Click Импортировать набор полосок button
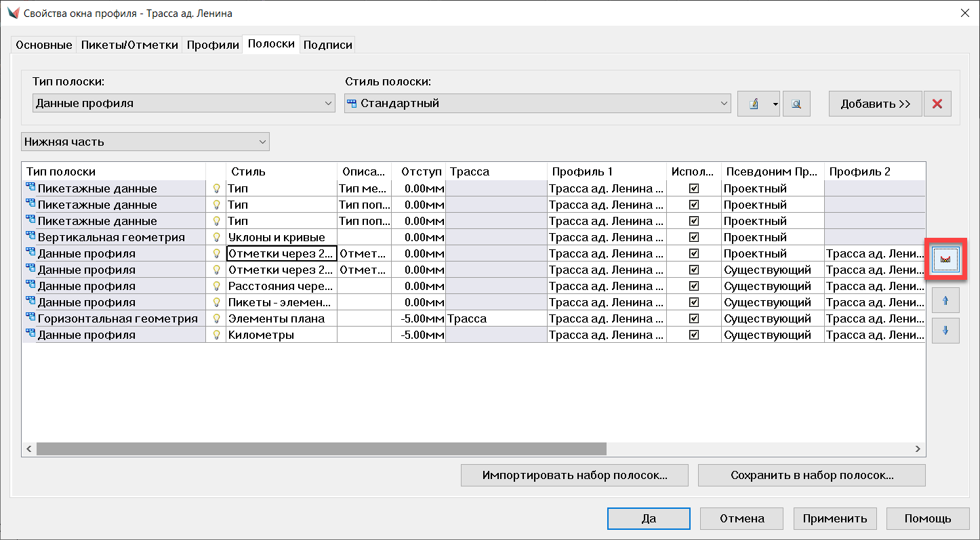Image resolution: width=980 pixels, height=540 pixels. pyautogui.click(x=575, y=476)
